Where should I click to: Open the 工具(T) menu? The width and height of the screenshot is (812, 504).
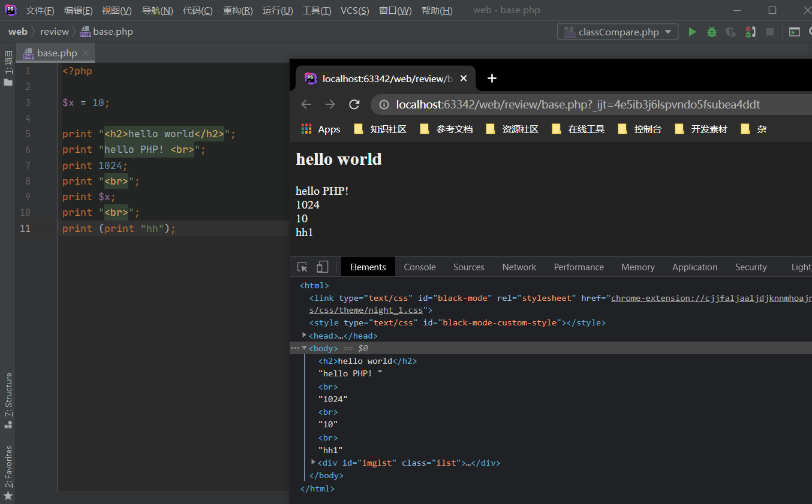pos(317,11)
